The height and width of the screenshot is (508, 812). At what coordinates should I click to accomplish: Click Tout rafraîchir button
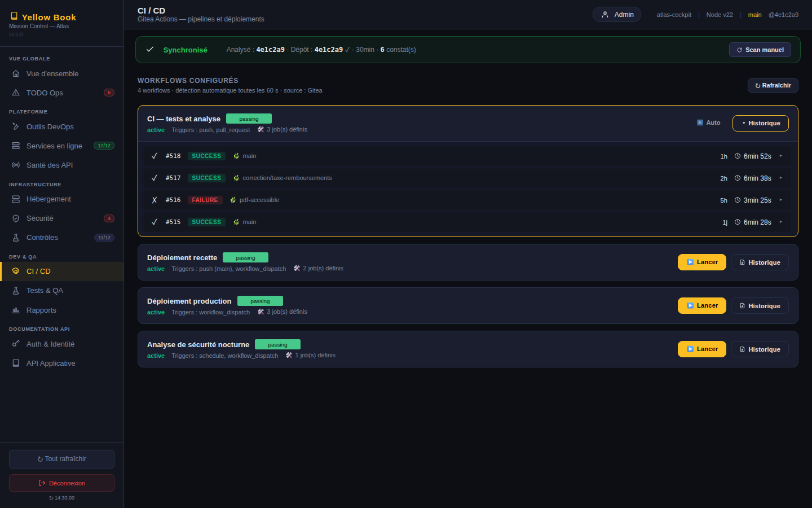click(61, 459)
